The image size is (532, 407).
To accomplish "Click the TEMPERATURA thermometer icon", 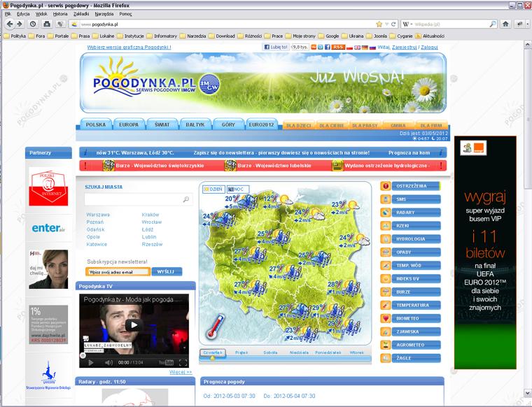I will [386, 306].
